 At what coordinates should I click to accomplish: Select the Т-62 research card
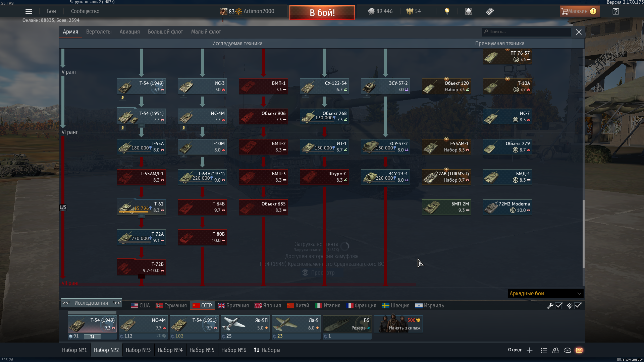[x=141, y=207]
